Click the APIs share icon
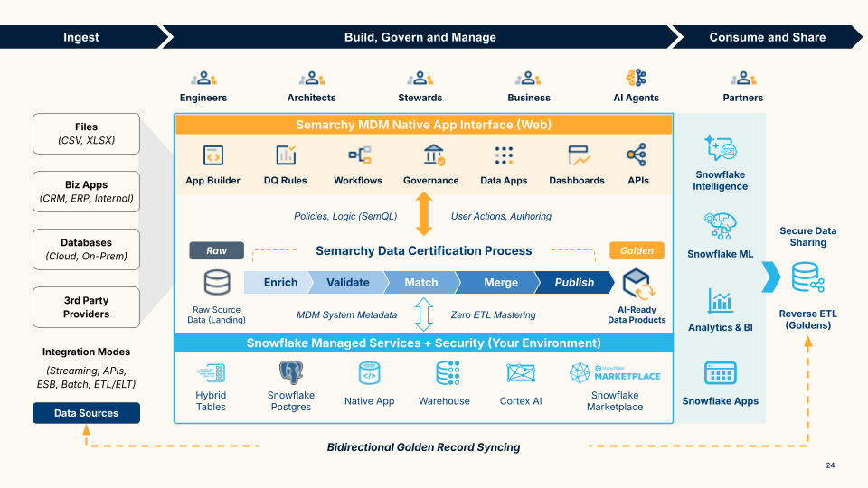The height and width of the screenshot is (488, 868). click(x=637, y=155)
